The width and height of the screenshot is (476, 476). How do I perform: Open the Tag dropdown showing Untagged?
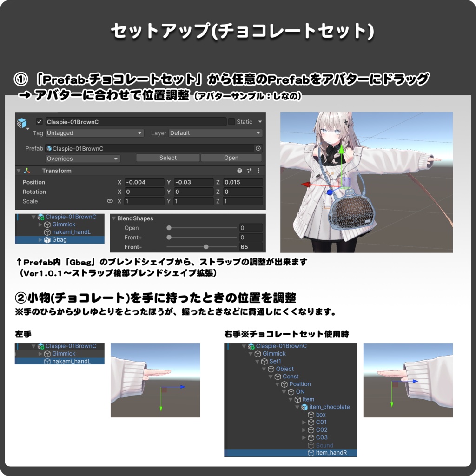tap(93, 133)
